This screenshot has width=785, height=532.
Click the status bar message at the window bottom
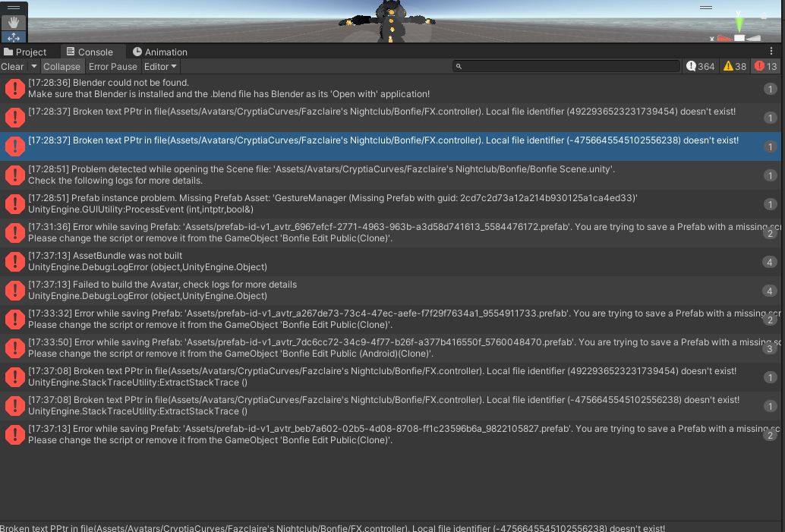click(333, 527)
